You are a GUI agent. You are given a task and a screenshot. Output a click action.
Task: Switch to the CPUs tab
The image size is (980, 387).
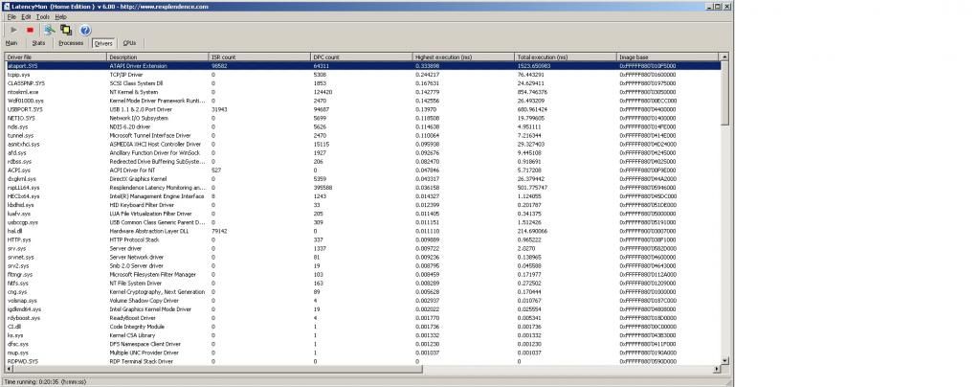(129, 43)
